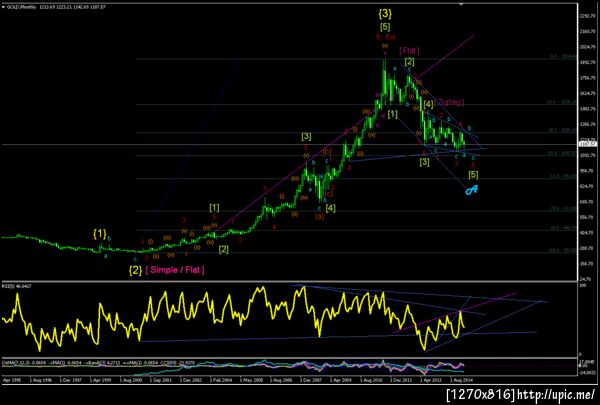Click the 1 Feb 2004 date label
Viewport: 600px width, 405px height.
point(221,381)
